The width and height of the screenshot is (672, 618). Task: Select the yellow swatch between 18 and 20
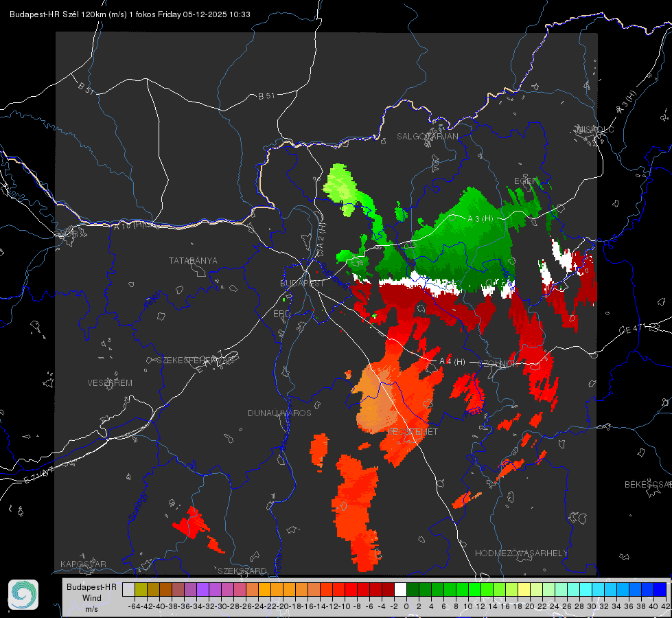524,589
